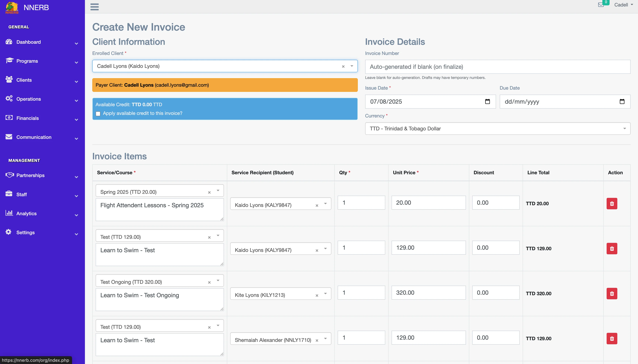The width and height of the screenshot is (638, 364).
Task: Click the NNERB logo icon
Action: click(x=12, y=7)
